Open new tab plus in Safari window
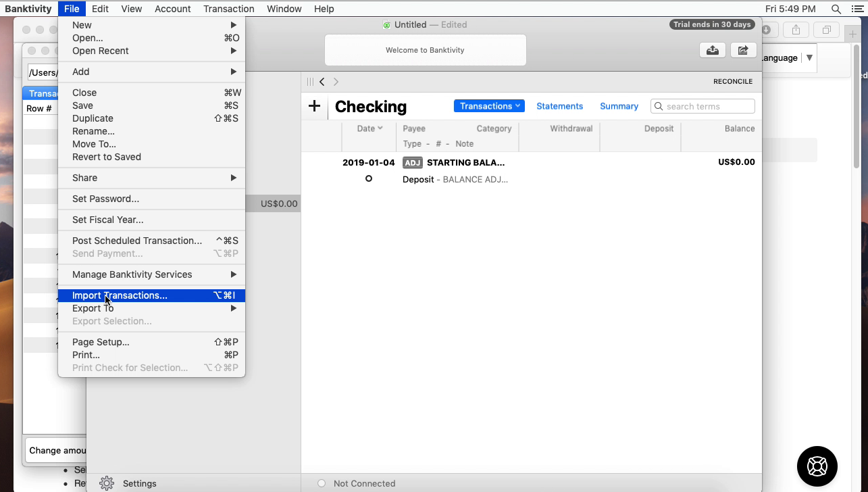Image resolution: width=868 pixels, height=492 pixels. coord(852,34)
